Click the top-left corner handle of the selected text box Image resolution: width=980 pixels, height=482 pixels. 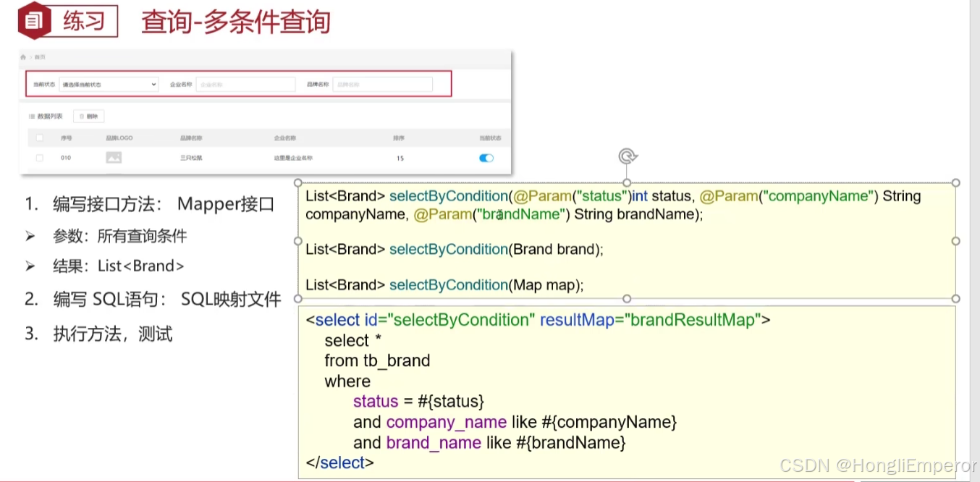coord(298,183)
